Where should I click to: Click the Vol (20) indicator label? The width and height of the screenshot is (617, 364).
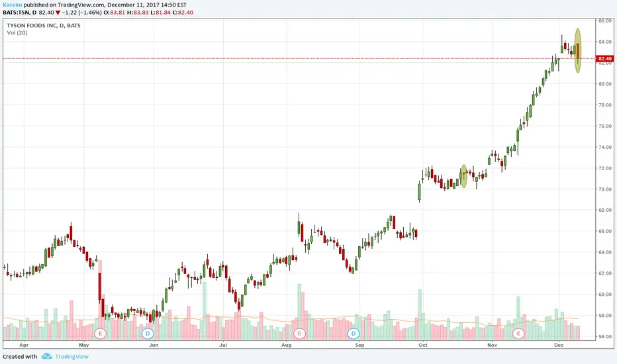click(17, 32)
